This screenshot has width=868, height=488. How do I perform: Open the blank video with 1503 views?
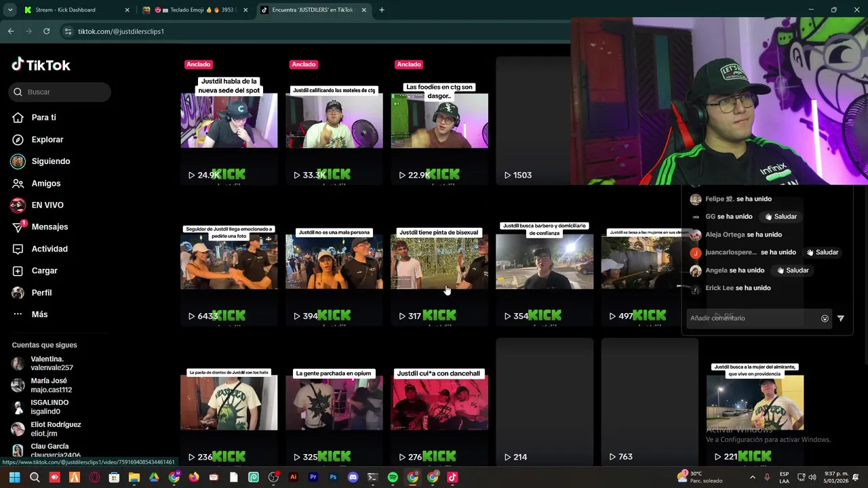click(x=533, y=121)
